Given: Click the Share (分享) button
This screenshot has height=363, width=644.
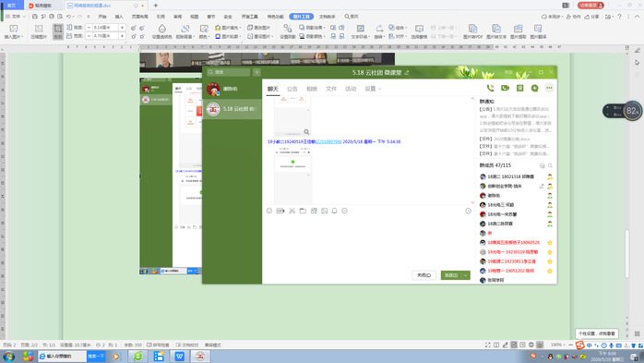Looking at the screenshot, I should [592, 17].
